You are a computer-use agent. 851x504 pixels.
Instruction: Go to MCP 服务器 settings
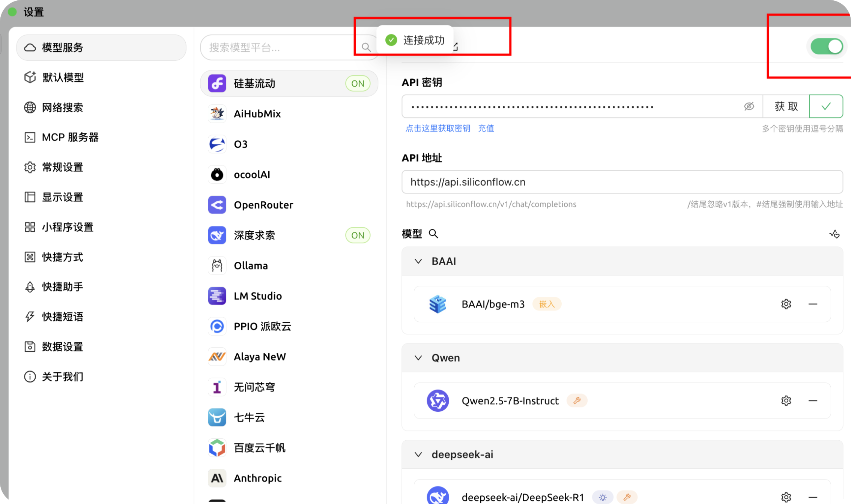pyautogui.click(x=70, y=137)
